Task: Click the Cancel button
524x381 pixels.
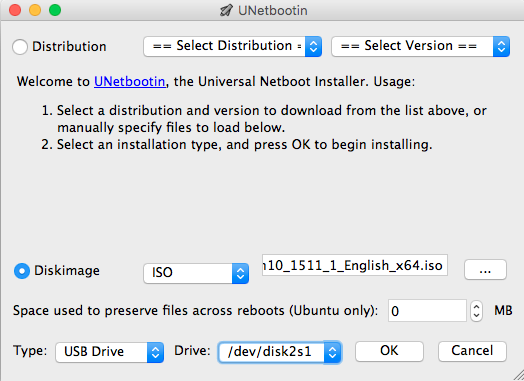Action: point(472,351)
